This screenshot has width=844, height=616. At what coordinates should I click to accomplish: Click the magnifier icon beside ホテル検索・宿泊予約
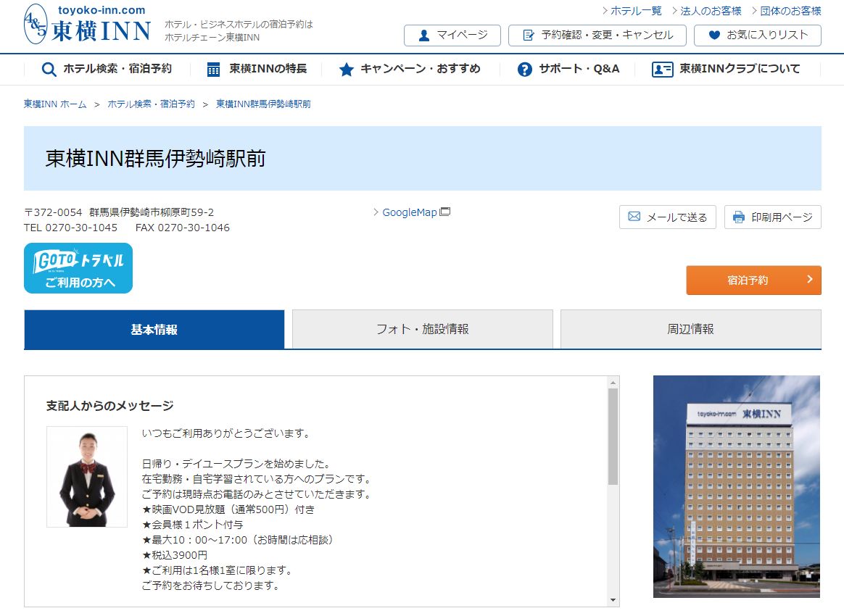tap(49, 70)
